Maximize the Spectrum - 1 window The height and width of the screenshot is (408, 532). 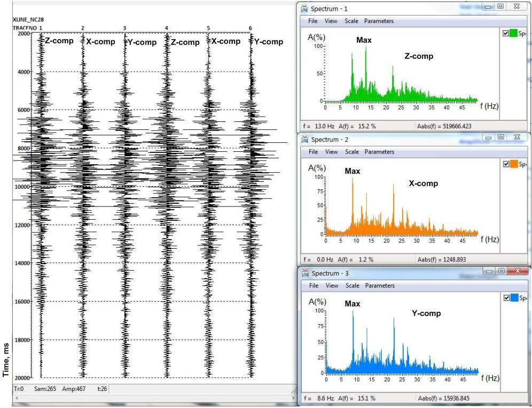point(500,7)
